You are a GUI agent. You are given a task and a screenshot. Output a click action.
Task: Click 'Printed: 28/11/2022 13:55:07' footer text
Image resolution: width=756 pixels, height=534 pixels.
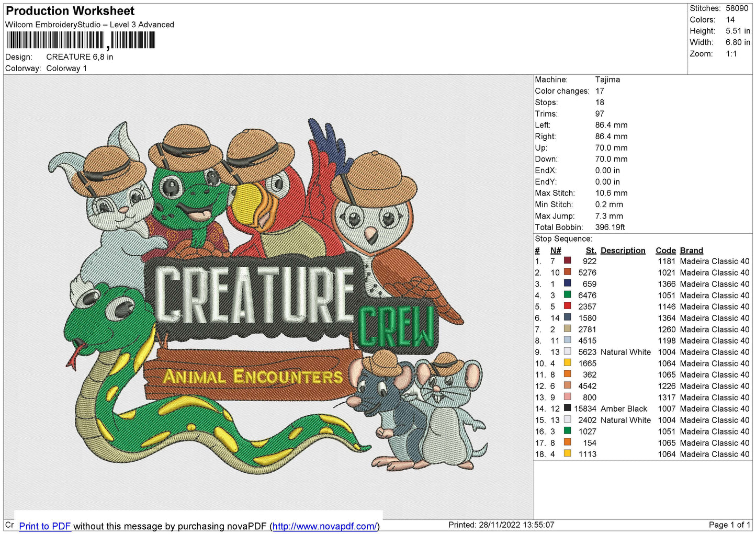click(501, 525)
